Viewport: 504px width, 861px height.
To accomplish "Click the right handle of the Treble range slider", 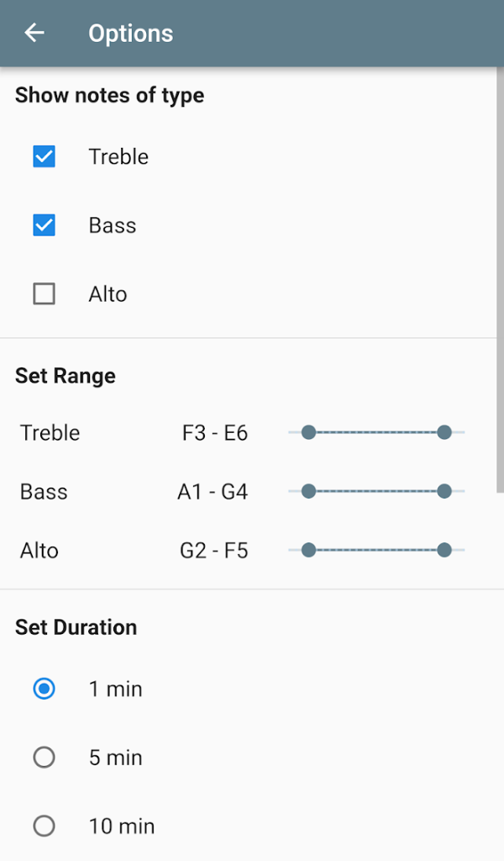I will point(444,432).
